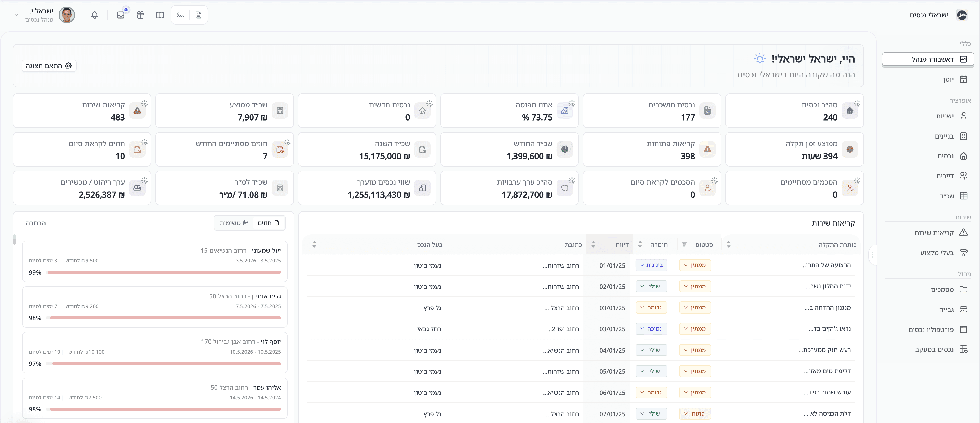980x423 pixels.
Task: Click the calendar icon on שכ״ד השנה card
Action: [422, 150]
